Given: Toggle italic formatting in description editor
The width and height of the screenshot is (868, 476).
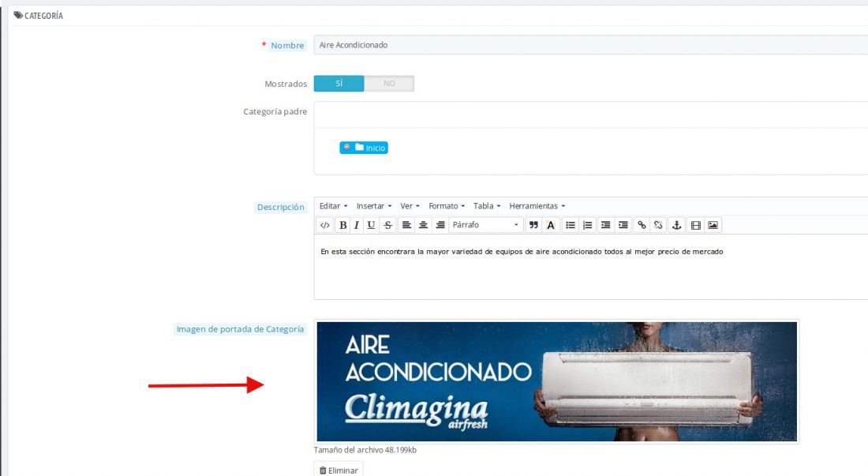Looking at the screenshot, I should [357, 225].
